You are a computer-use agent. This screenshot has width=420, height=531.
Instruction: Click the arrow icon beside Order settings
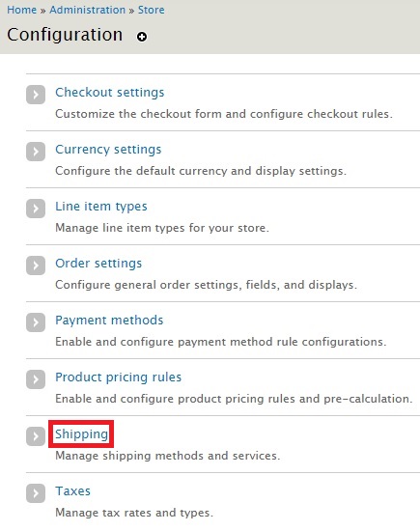[36, 265]
